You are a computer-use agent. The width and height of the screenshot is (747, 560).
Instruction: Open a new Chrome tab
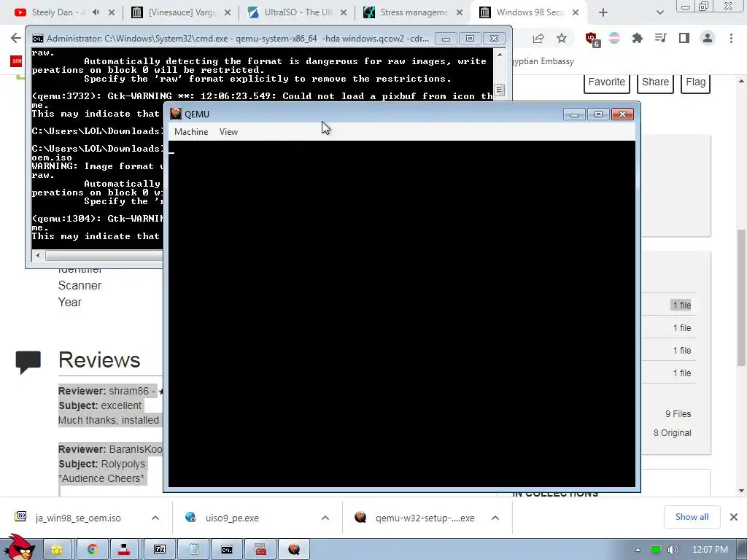click(x=603, y=12)
